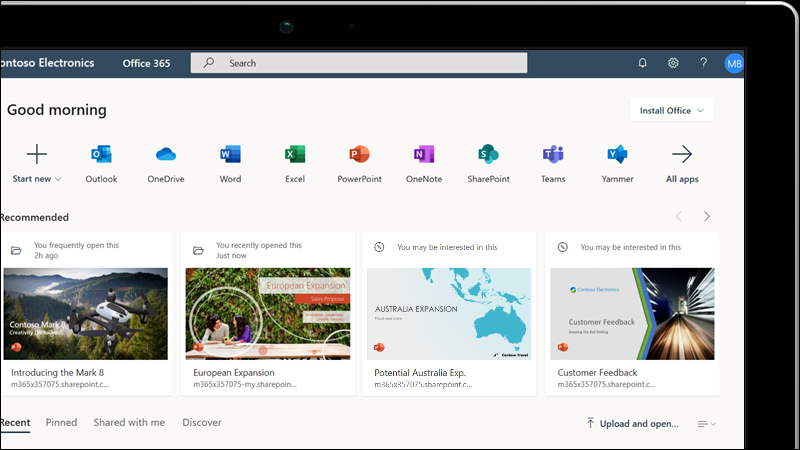Launch OneDrive from the app row
The image size is (800, 450).
(x=166, y=155)
